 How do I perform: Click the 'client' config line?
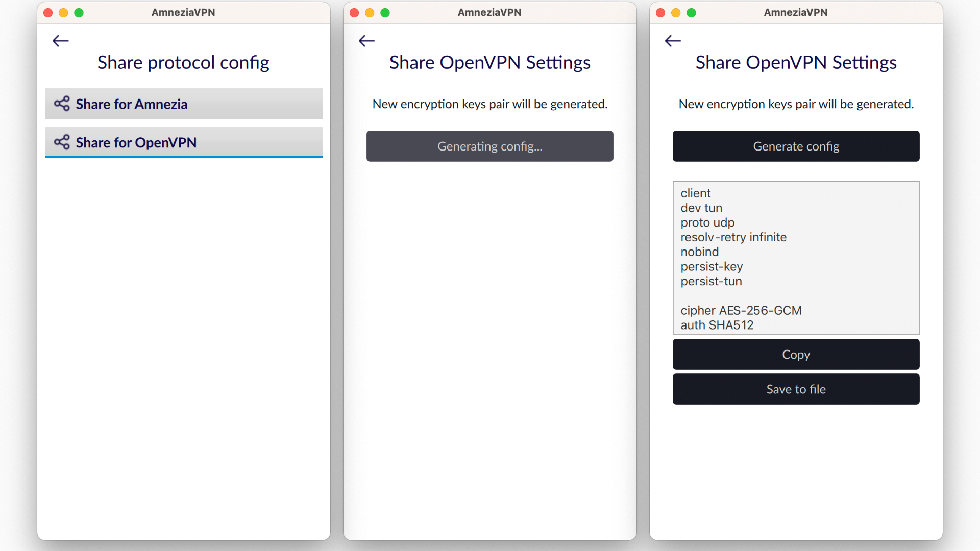coord(695,193)
